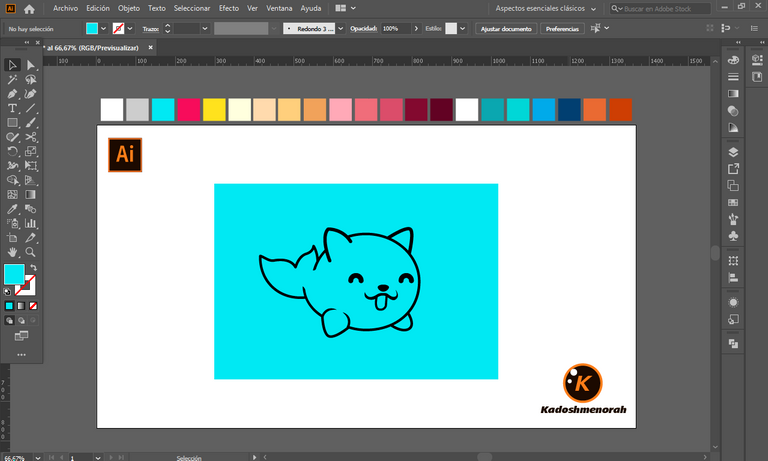Select the Magic Wand tool
The image size is (768, 461).
(12, 79)
